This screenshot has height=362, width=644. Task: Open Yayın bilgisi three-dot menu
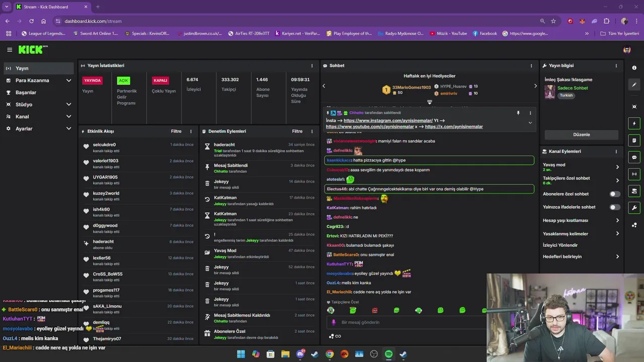(x=616, y=66)
